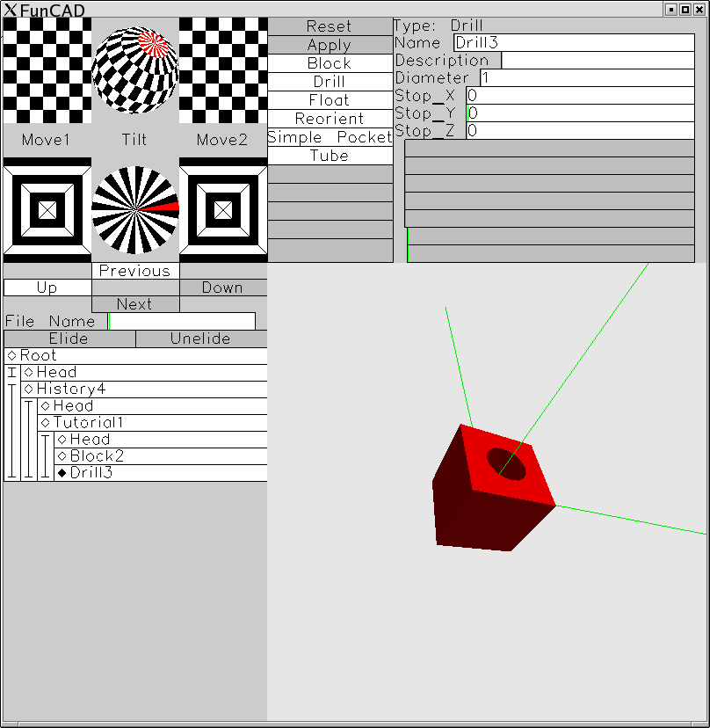Click the Move1 checkerboard pad

pyautogui.click(x=47, y=70)
